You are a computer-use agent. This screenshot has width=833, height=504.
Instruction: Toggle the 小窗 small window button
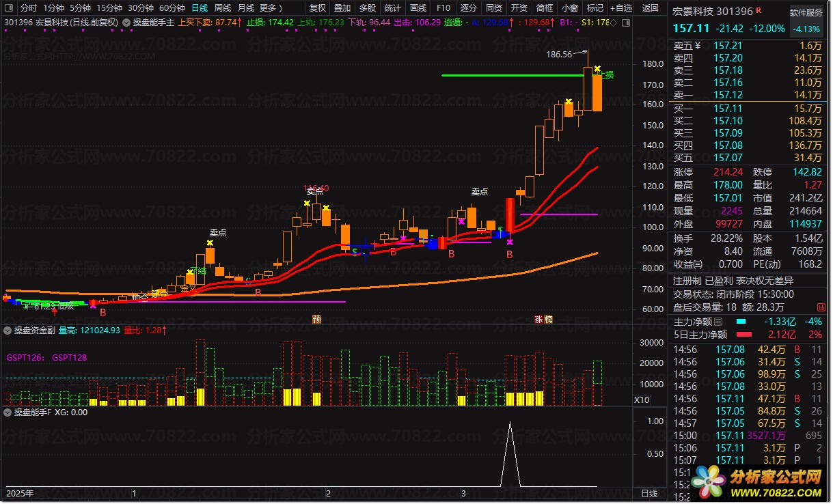(x=570, y=8)
